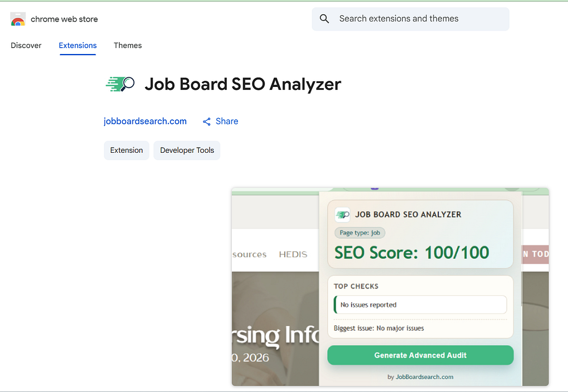
Task: Click the analyzer logo inside popup preview
Action: coord(343,214)
